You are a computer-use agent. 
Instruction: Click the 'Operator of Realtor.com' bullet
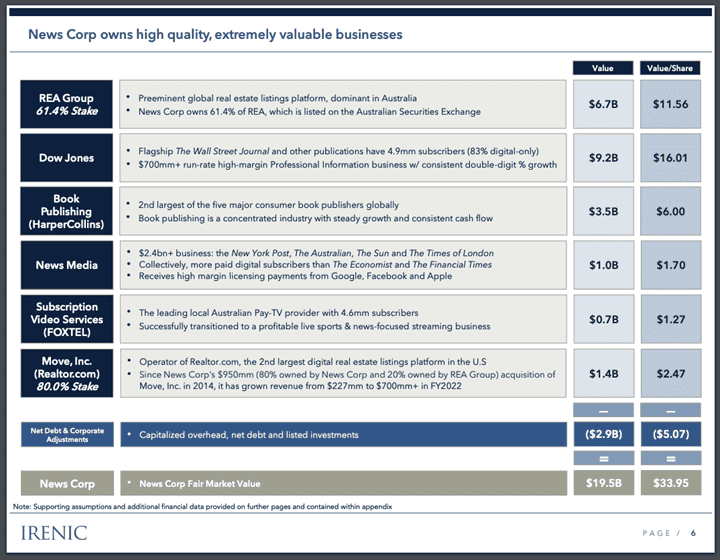313,362
